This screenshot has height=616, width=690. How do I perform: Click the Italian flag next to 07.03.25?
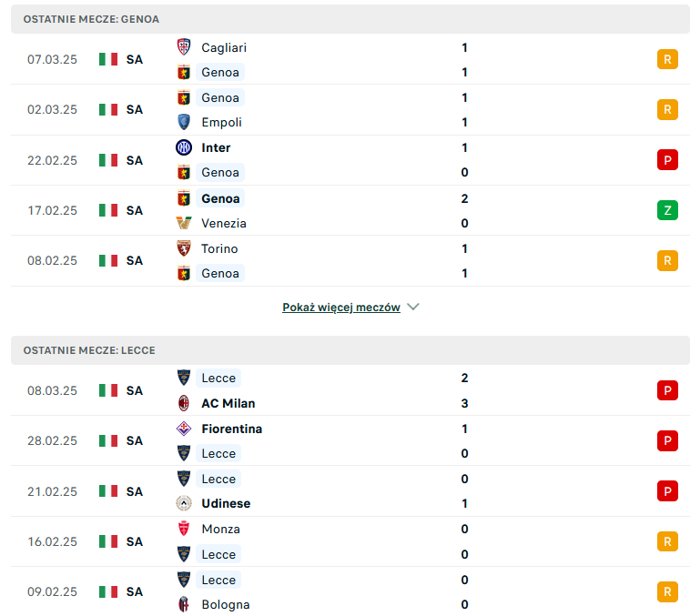pyautogui.click(x=108, y=59)
